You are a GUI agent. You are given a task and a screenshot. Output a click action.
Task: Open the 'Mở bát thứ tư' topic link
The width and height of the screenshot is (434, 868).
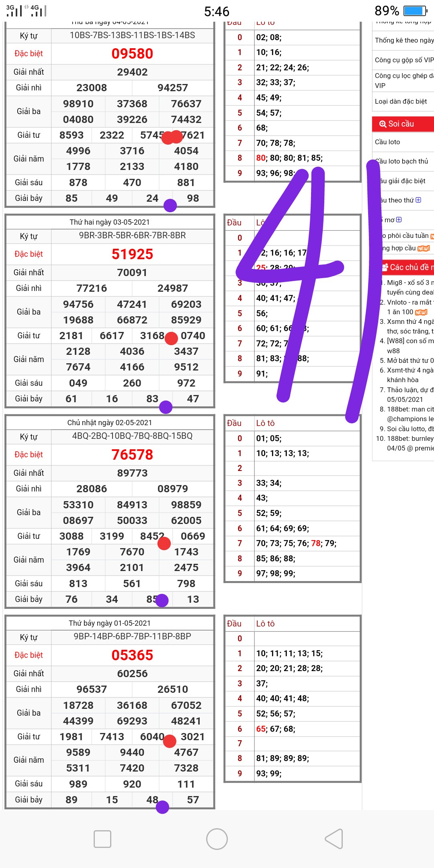click(410, 360)
